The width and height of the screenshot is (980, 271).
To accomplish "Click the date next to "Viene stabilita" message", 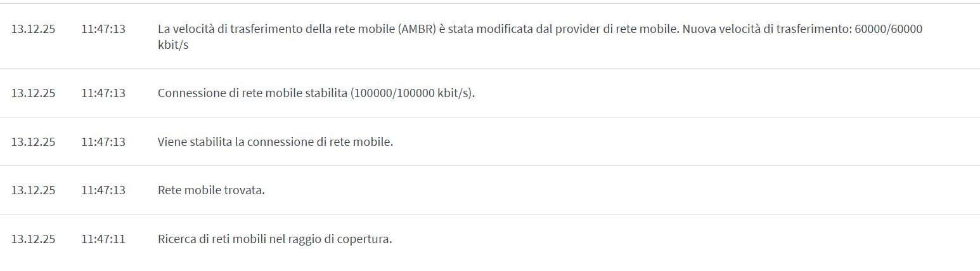I will [33, 142].
